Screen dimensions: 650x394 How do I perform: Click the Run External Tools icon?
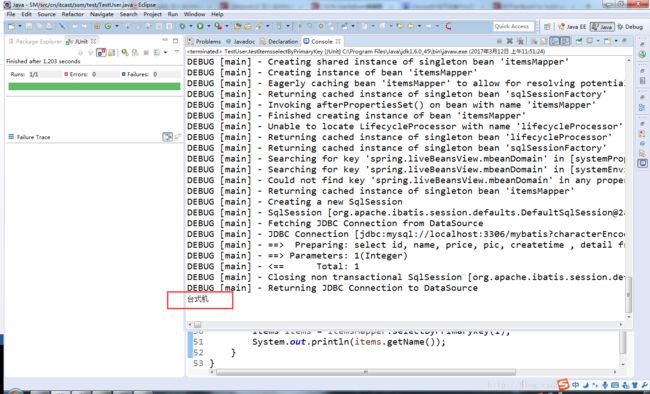tap(218, 26)
